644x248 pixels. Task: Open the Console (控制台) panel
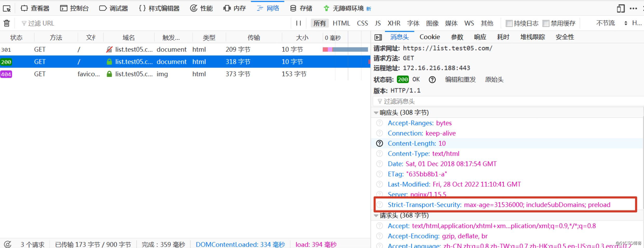[74, 9]
